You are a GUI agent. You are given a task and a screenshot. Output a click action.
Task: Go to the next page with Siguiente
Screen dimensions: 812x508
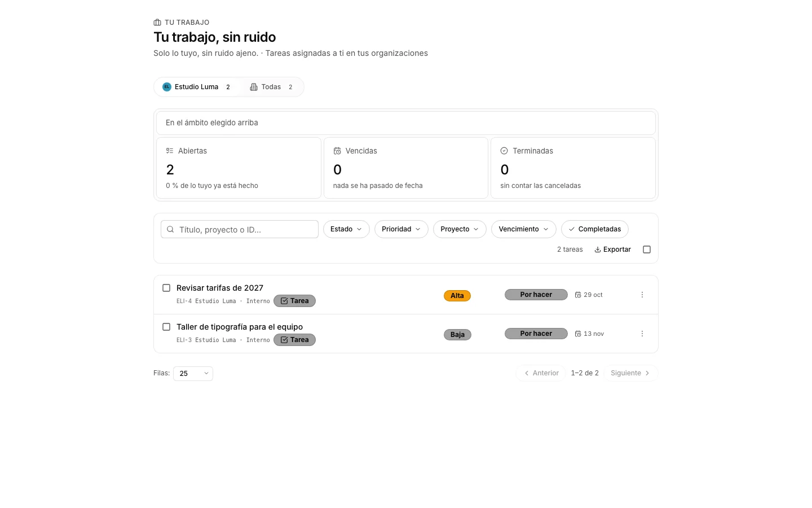pyautogui.click(x=630, y=373)
